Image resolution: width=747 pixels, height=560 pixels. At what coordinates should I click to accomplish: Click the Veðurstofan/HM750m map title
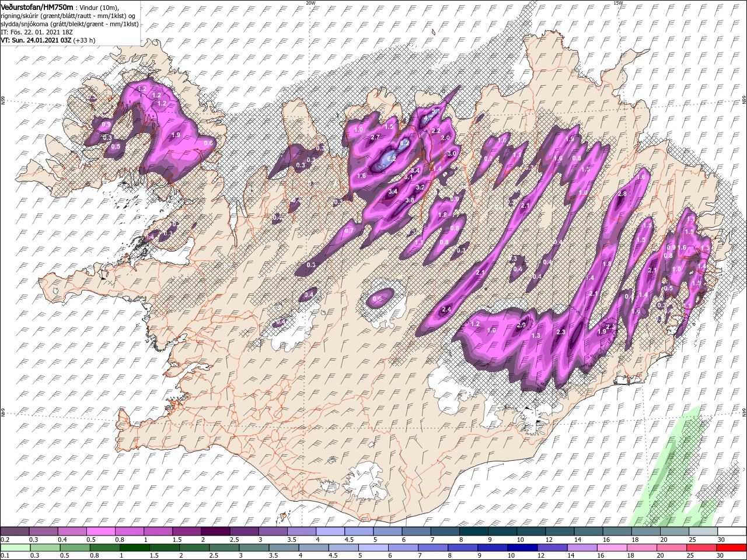pyautogui.click(x=37, y=7)
